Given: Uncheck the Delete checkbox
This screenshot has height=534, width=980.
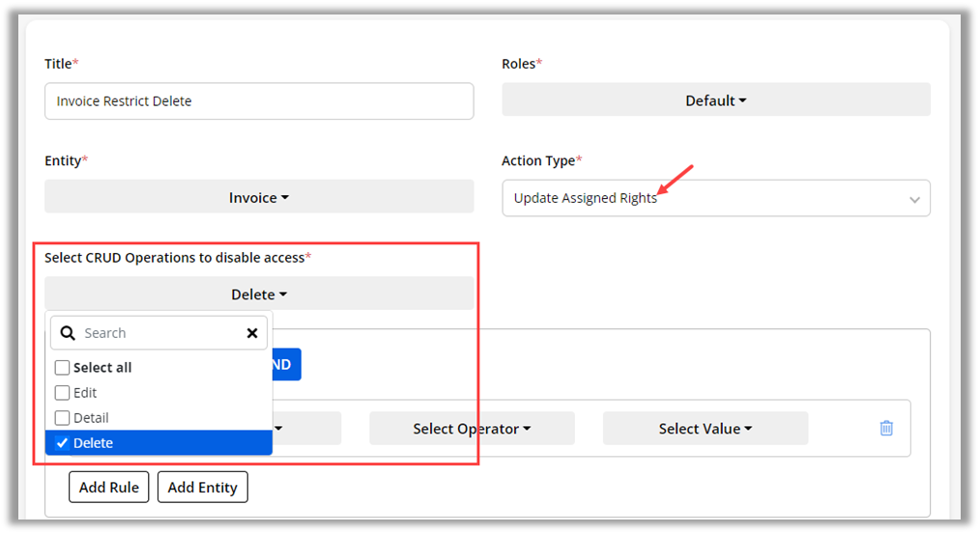Looking at the screenshot, I should point(63,443).
